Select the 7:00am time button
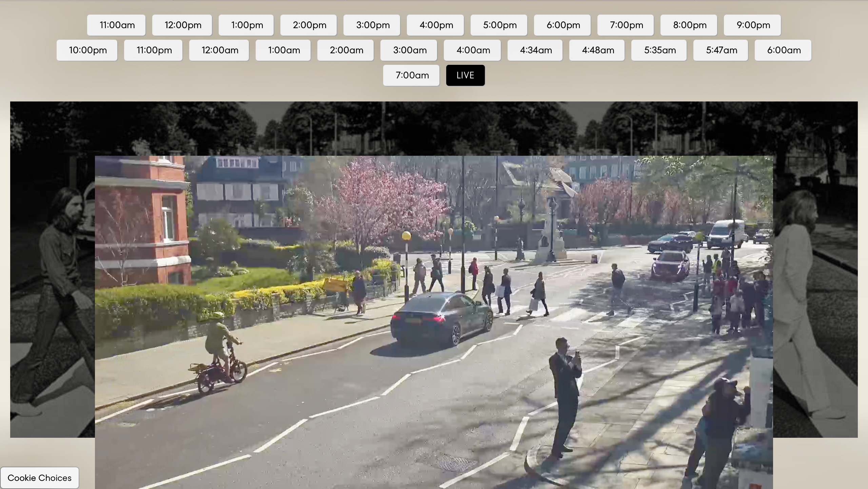This screenshot has width=868, height=489. [x=411, y=75]
